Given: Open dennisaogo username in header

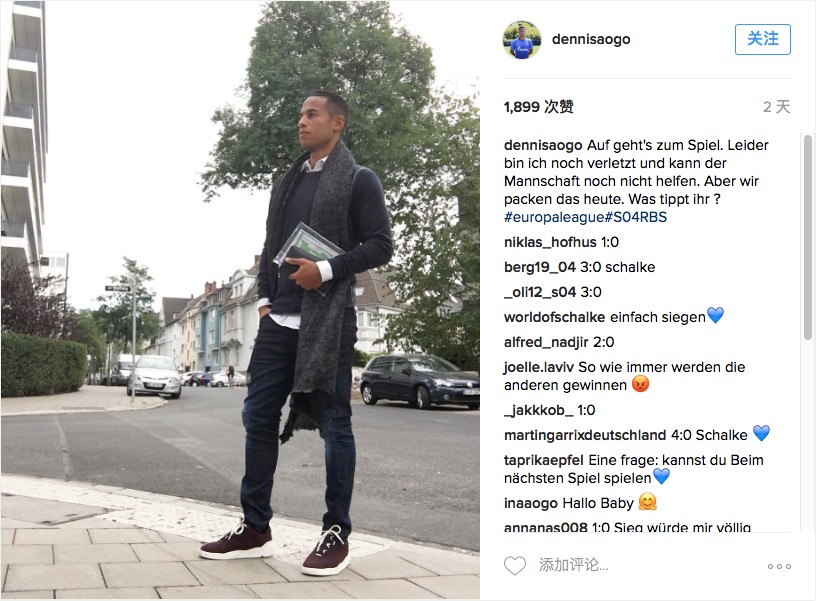Looking at the screenshot, I should pos(591,40).
